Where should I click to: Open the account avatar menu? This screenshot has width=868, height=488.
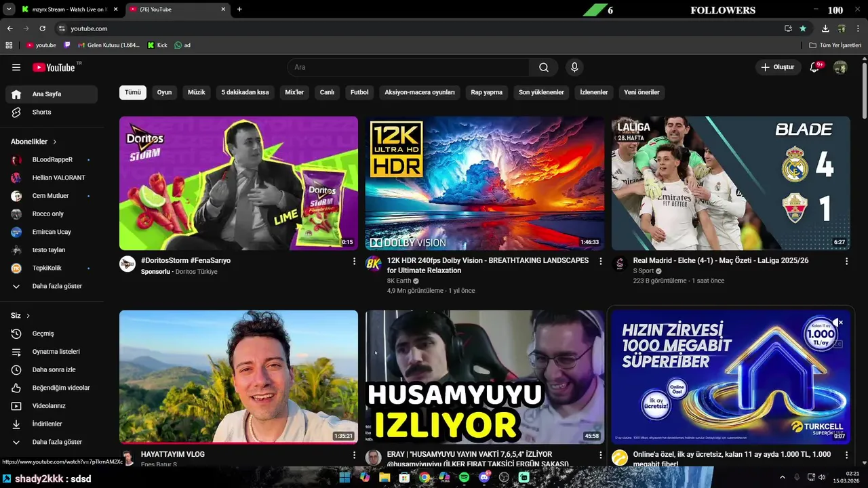[x=840, y=67]
